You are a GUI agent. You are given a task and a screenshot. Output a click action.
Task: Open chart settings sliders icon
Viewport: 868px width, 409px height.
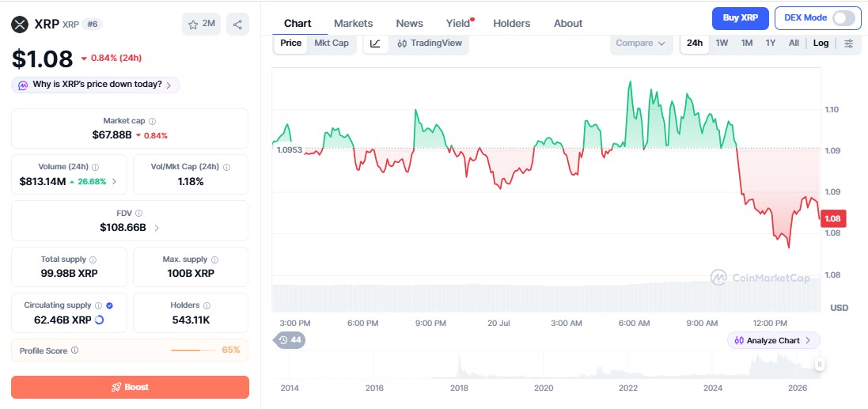848,44
